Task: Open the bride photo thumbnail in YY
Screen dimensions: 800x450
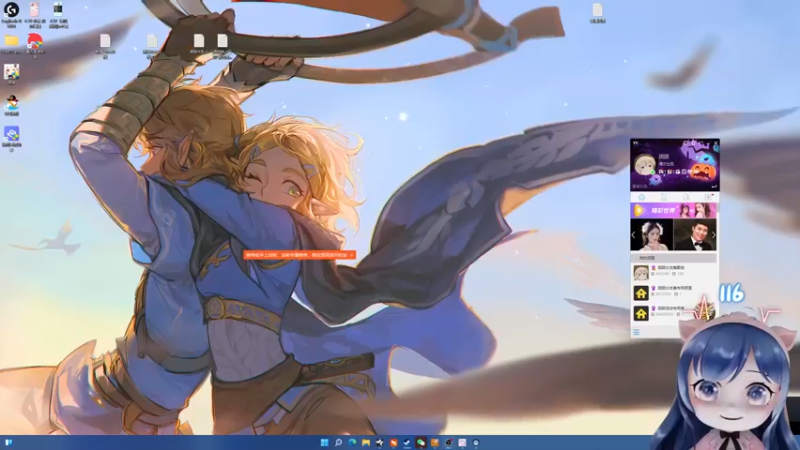Action: tap(652, 234)
